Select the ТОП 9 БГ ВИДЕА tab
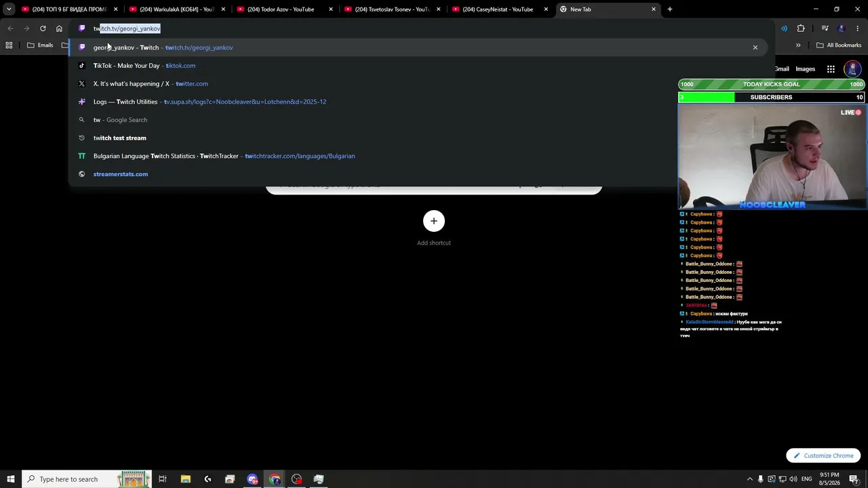Image resolution: width=868 pixels, height=488 pixels. [70, 9]
